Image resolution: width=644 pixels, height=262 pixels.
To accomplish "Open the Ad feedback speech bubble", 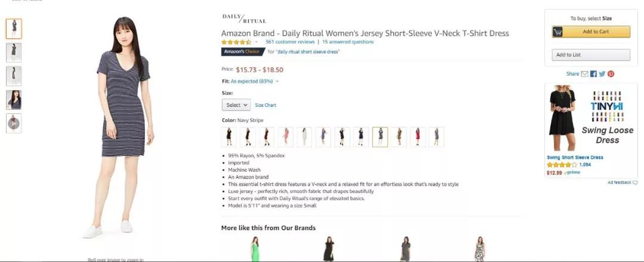I will click(635, 183).
